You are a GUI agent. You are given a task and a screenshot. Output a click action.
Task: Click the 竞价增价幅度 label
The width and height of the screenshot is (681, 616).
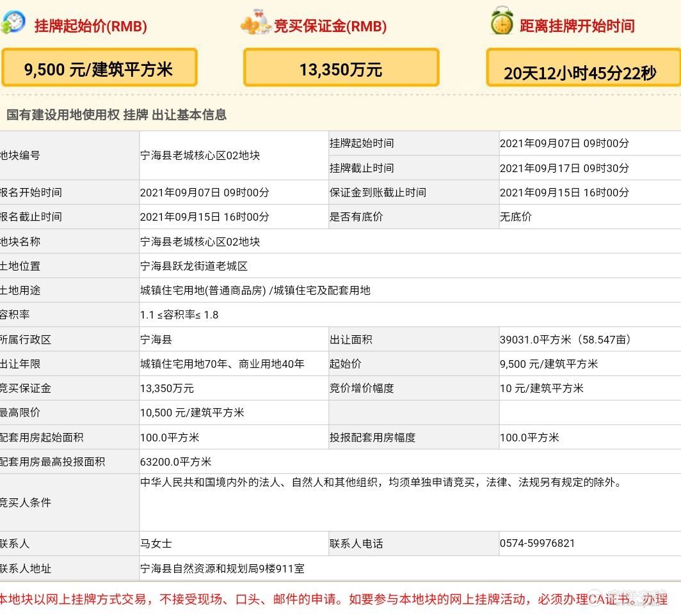(362, 388)
